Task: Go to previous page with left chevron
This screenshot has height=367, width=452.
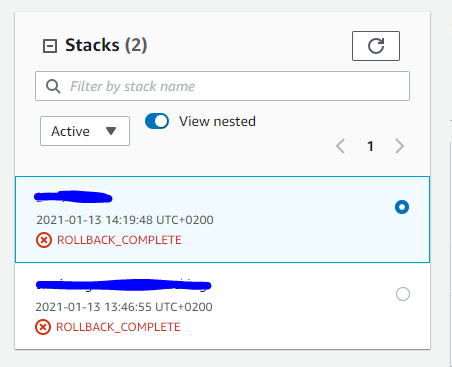Action: click(x=340, y=146)
